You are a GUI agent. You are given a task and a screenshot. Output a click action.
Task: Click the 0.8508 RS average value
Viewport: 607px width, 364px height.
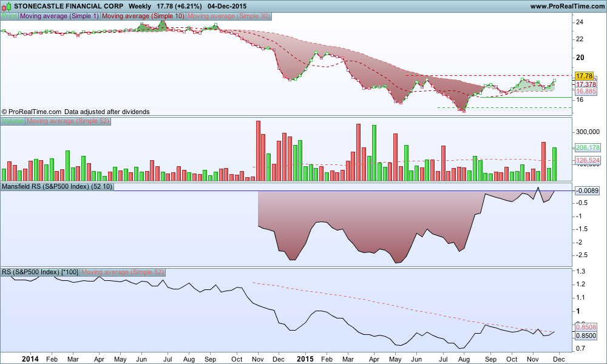coord(586,327)
